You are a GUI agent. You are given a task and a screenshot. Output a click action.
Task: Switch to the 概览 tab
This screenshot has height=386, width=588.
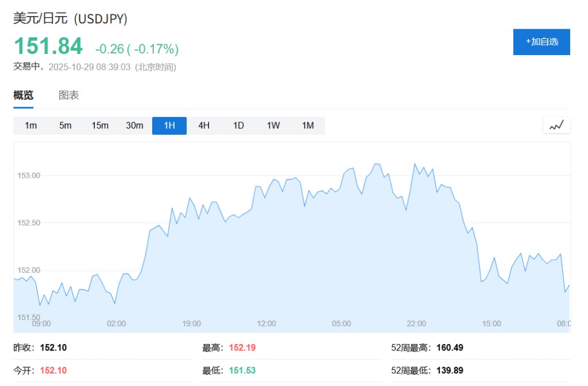click(24, 95)
